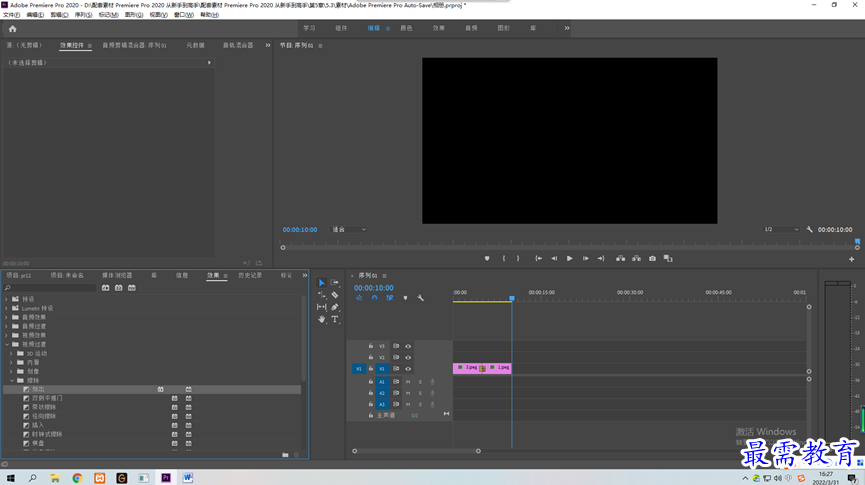
Task: Create new custom bin in Effects panel
Action: (x=285, y=455)
